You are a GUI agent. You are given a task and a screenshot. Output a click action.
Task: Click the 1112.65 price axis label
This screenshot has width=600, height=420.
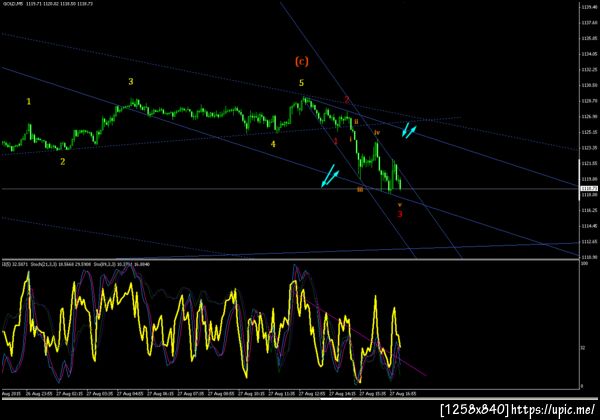pyautogui.click(x=589, y=241)
